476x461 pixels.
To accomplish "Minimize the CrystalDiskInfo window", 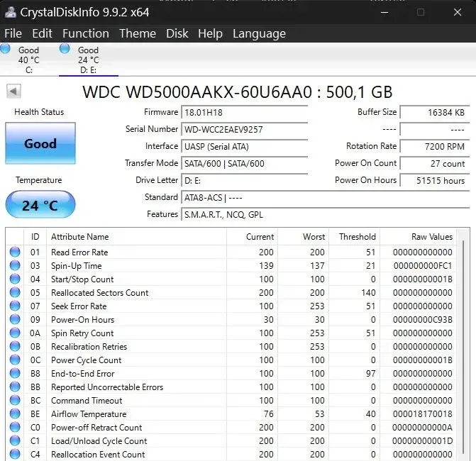I will [x=384, y=13].
